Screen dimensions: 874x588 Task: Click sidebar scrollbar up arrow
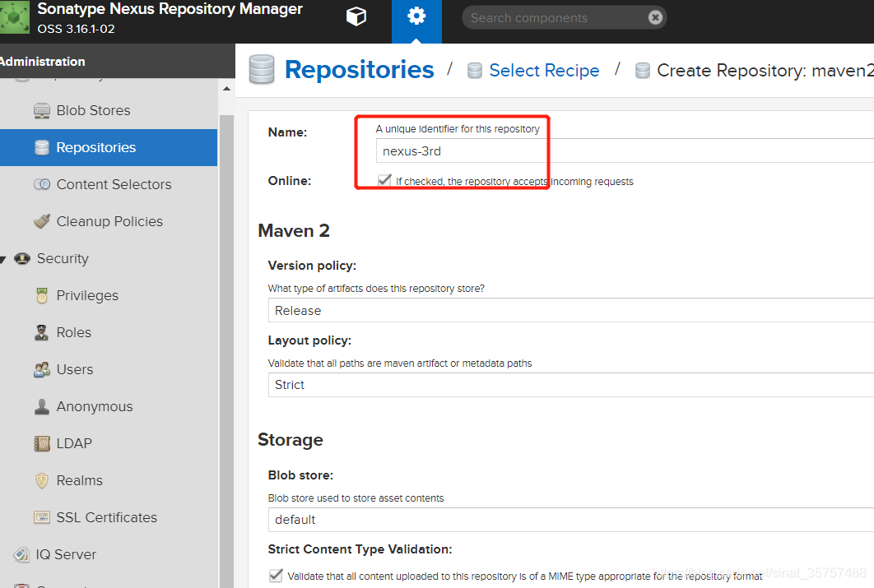click(226, 89)
